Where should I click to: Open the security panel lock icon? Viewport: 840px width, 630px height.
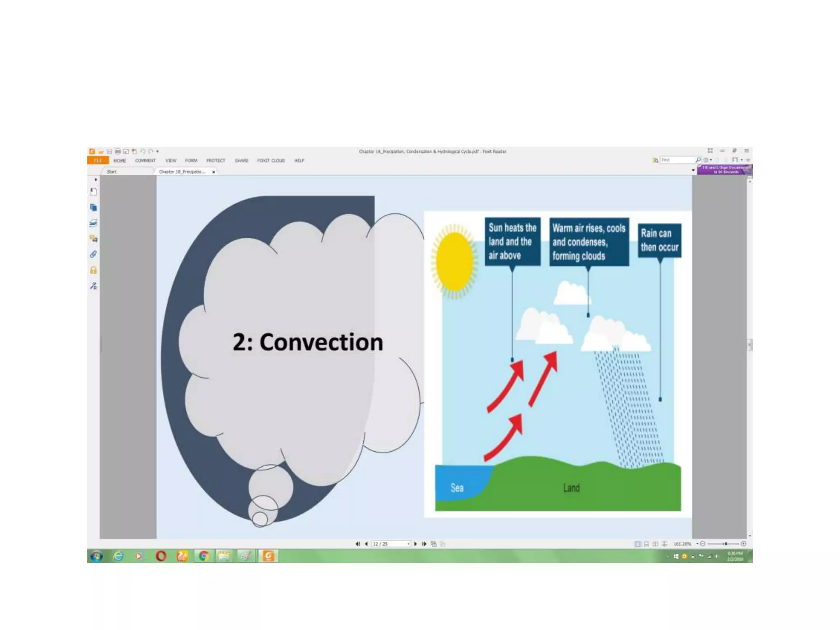pyautogui.click(x=94, y=270)
